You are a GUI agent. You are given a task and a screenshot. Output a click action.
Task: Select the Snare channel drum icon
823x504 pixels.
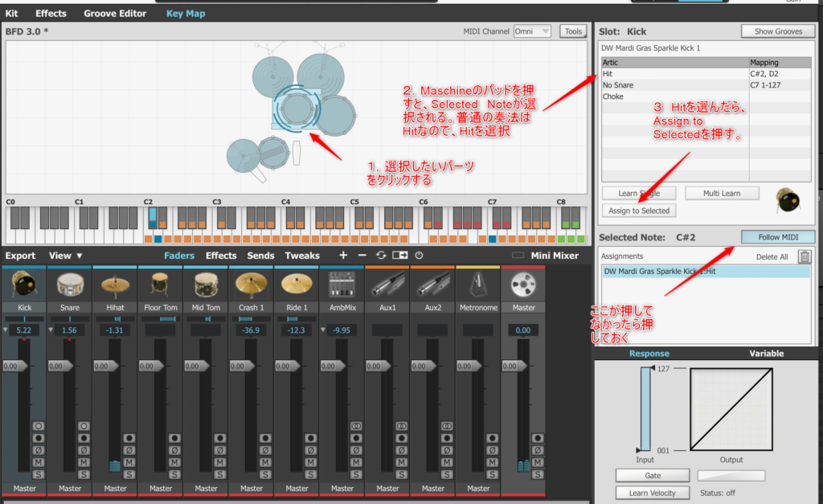pos(70,284)
